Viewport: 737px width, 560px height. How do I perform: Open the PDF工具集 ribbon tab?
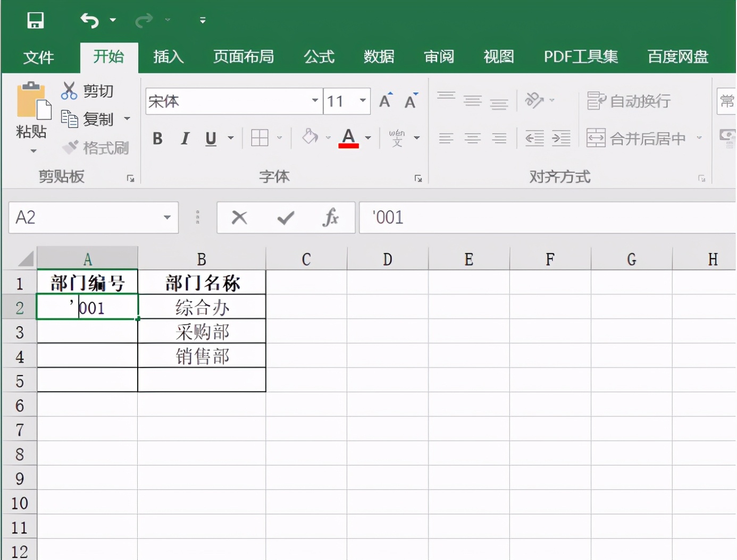pyautogui.click(x=580, y=57)
